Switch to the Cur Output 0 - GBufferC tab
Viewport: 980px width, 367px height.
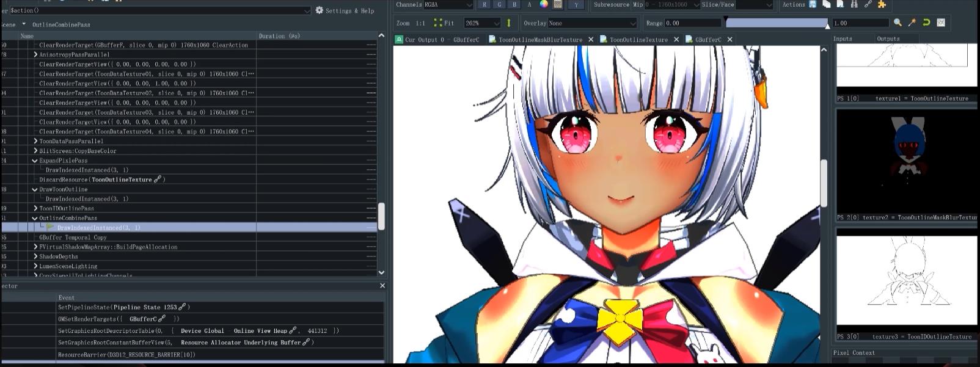pos(439,40)
